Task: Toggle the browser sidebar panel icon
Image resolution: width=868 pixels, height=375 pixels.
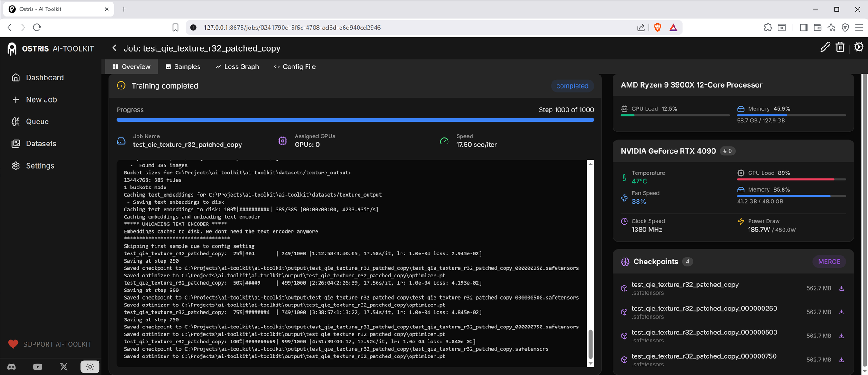Action: click(803, 28)
